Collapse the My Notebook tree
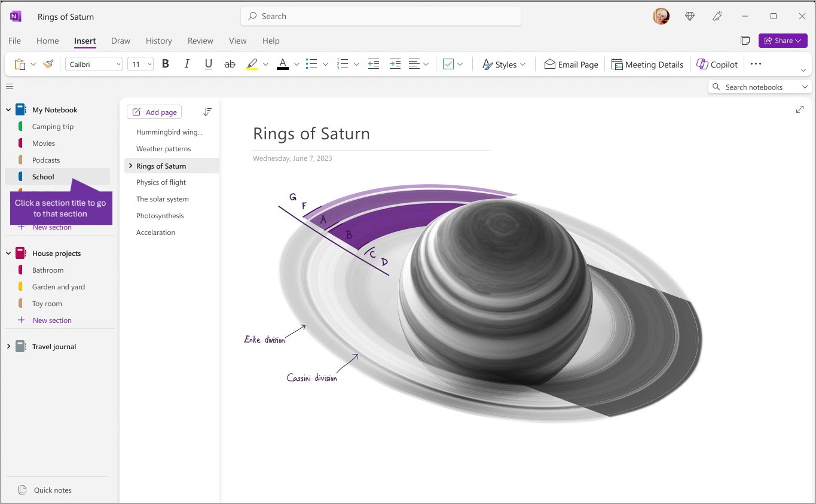 click(8, 109)
